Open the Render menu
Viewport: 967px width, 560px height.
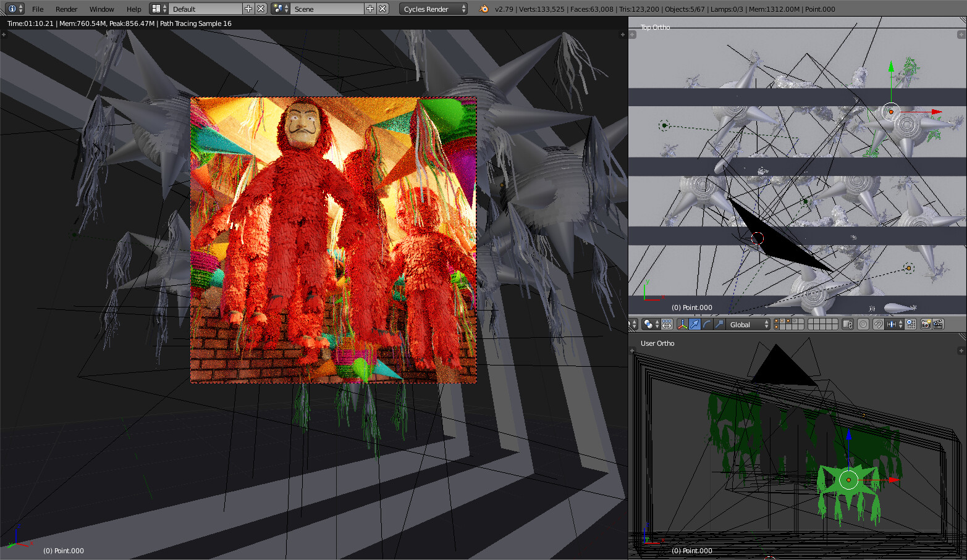67,9
